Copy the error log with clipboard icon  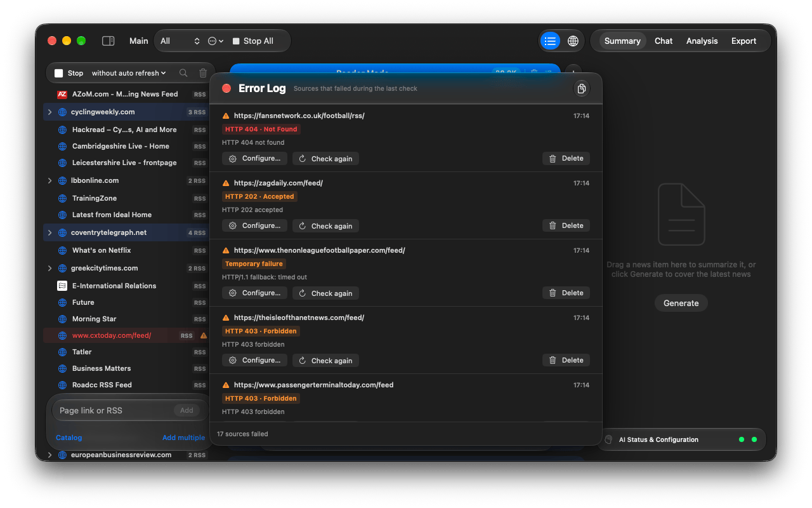click(581, 88)
